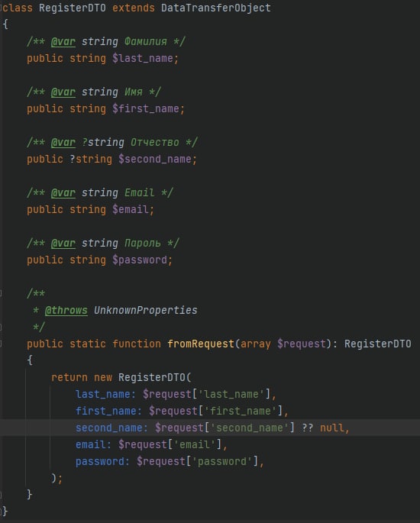The height and width of the screenshot is (523, 420).
Task: Click the $last_name property declaration
Action: tap(143, 58)
